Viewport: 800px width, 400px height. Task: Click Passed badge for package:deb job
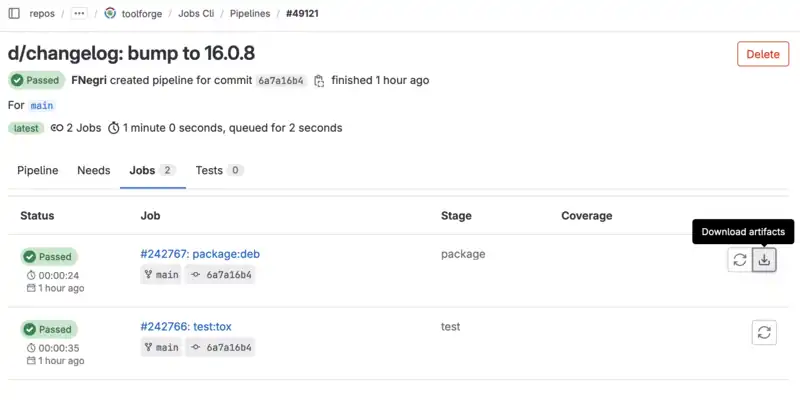[49, 257]
